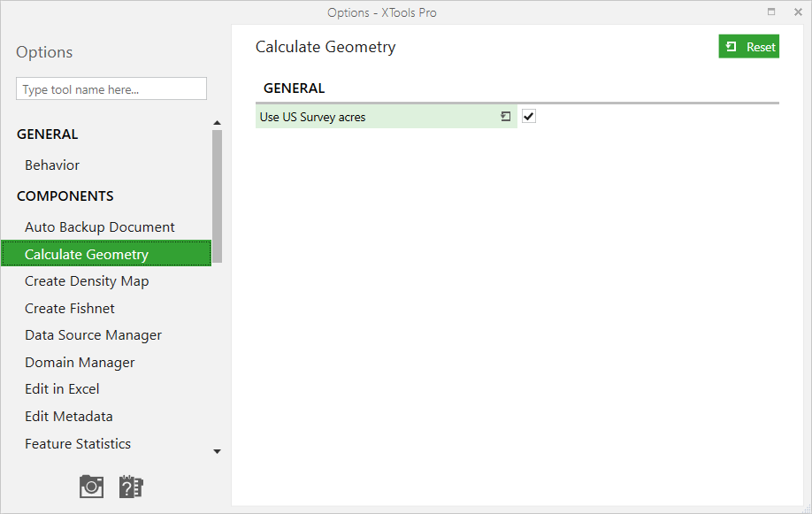Viewport: 812px width, 514px height.
Task: Go to Create Fishnet options
Action: (x=69, y=308)
